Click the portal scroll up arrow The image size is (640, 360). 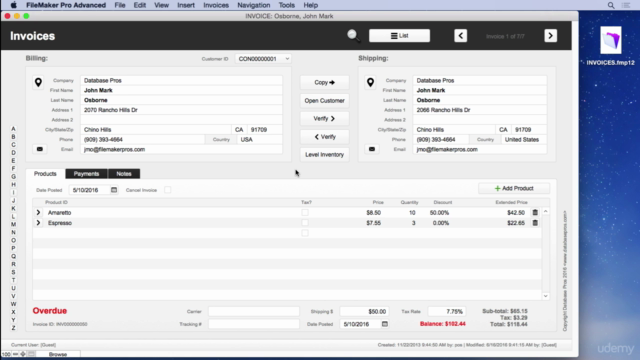point(545,211)
